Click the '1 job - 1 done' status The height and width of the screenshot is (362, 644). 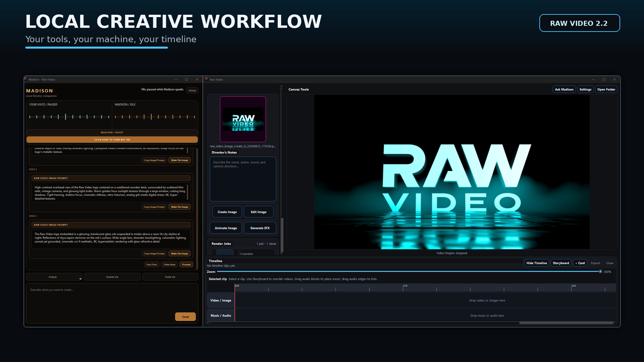pos(266,244)
